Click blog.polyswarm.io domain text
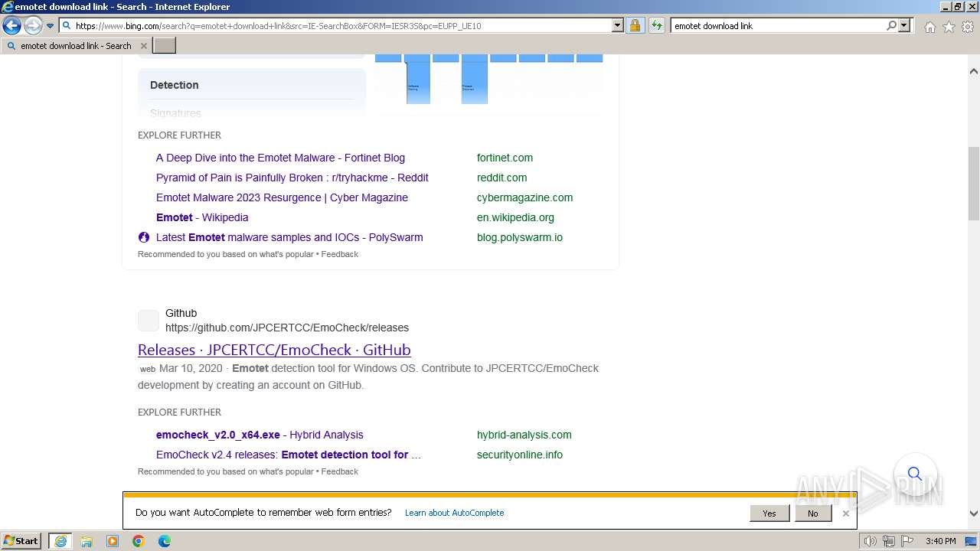This screenshot has width=980, height=551. 520,237
